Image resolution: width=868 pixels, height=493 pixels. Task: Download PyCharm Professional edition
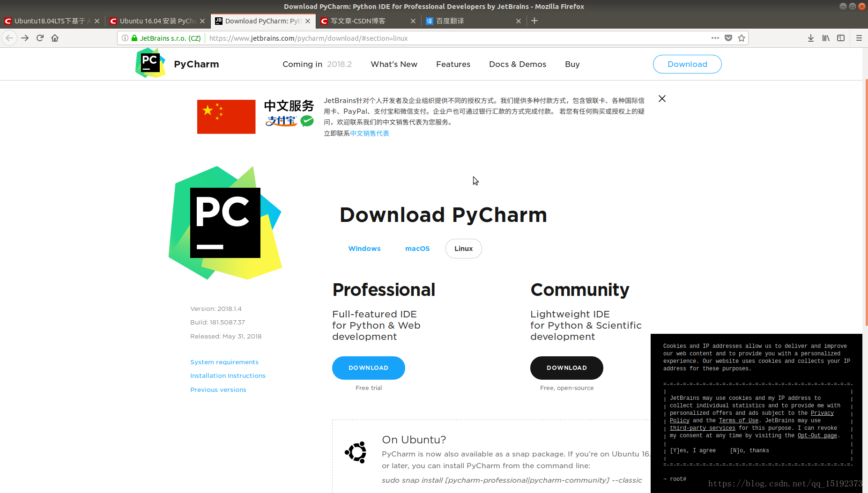[369, 368]
